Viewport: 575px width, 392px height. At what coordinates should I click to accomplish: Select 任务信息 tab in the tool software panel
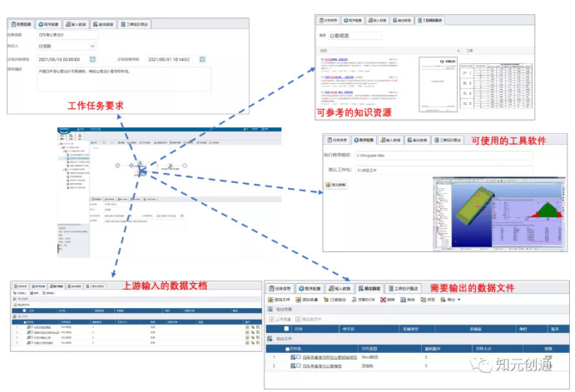337,140
